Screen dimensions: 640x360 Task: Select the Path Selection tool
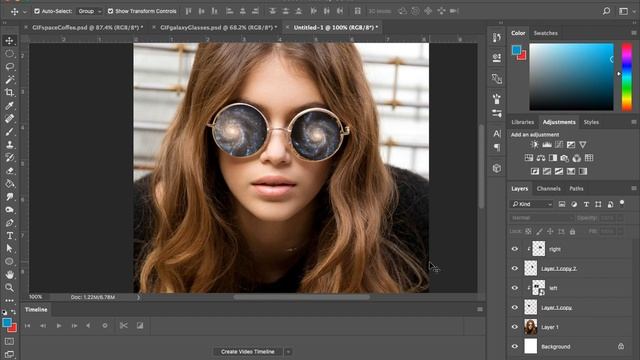pyautogui.click(x=9, y=249)
